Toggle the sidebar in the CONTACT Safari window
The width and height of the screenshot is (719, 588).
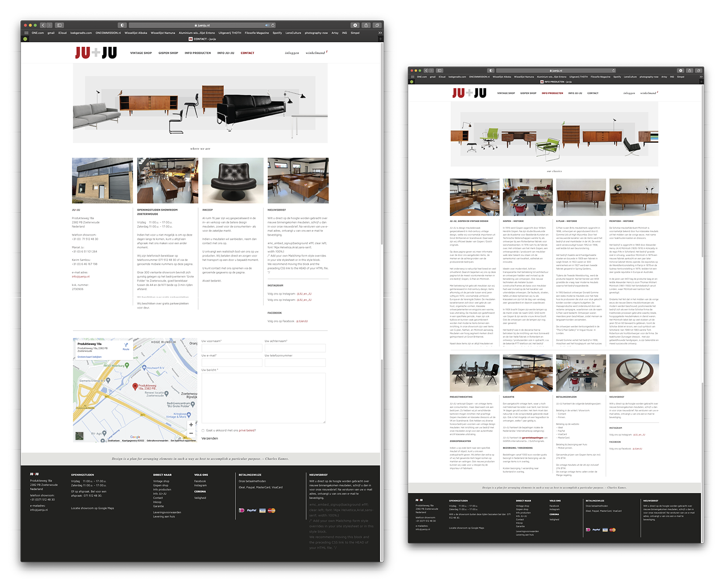pos(59,25)
